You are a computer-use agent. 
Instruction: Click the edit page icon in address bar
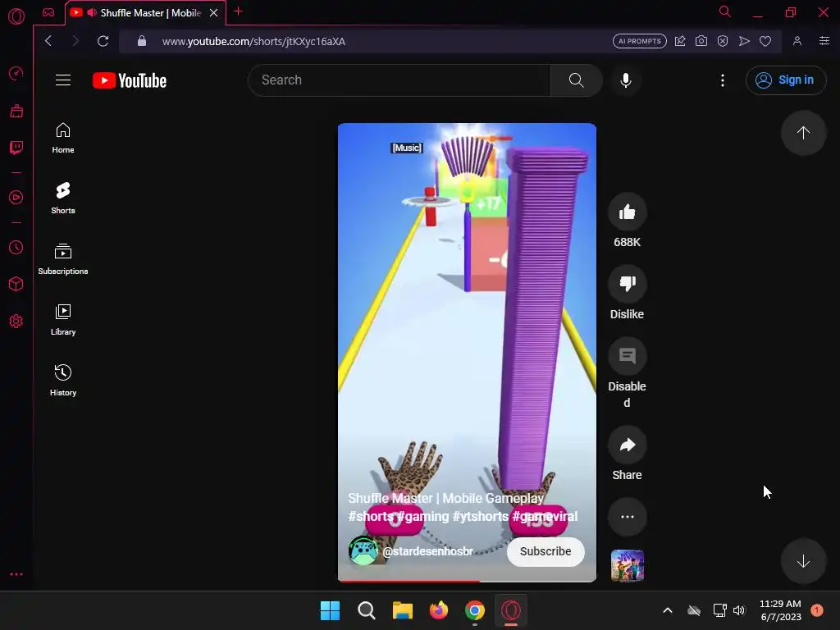(680, 41)
